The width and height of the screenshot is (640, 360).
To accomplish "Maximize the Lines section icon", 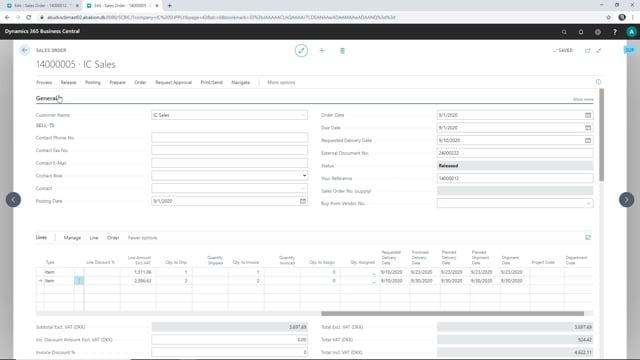I will (588, 238).
